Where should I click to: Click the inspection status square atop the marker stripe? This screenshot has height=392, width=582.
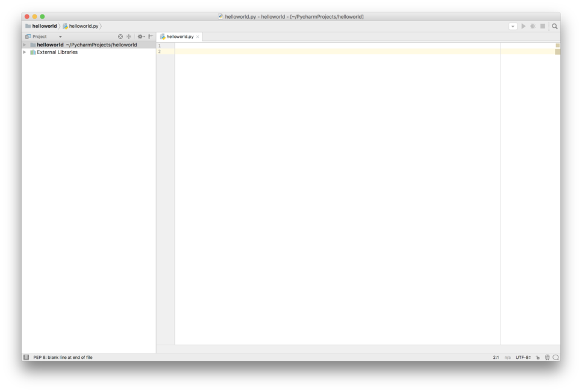pyautogui.click(x=557, y=45)
